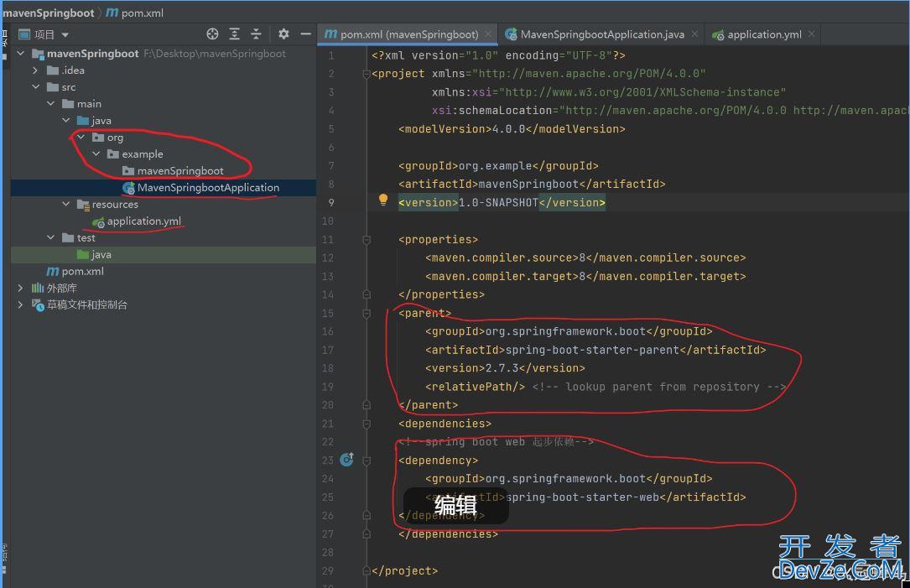Expand the 外部库 external libraries node
The image size is (910, 588).
(x=21, y=288)
